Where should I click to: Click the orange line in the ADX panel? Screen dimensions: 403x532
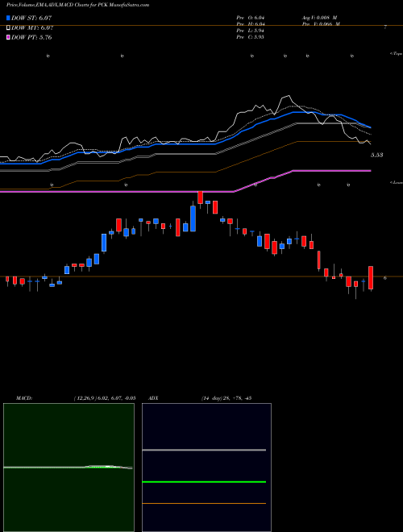[204, 504]
